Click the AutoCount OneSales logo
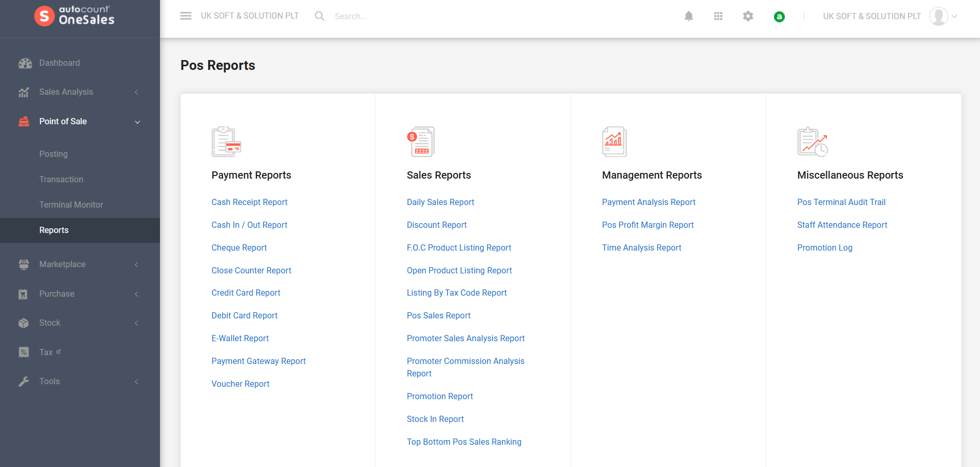Image resolution: width=980 pixels, height=467 pixels. click(x=75, y=16)
